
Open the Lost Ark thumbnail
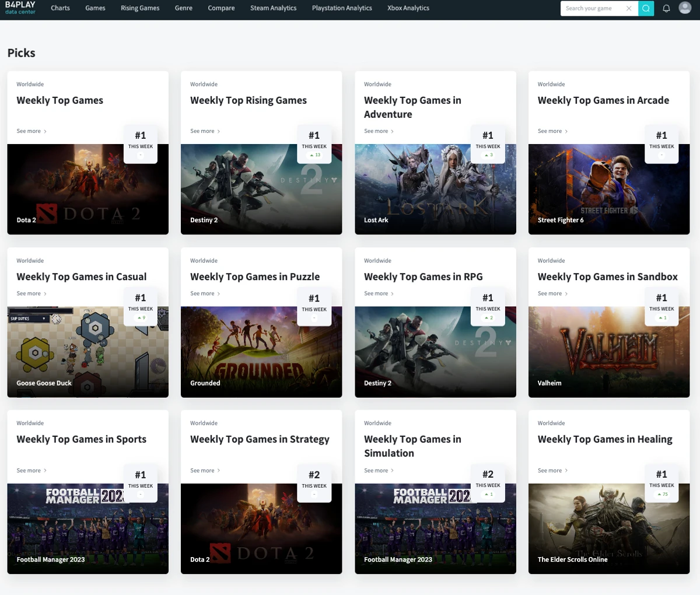[435, 189]
